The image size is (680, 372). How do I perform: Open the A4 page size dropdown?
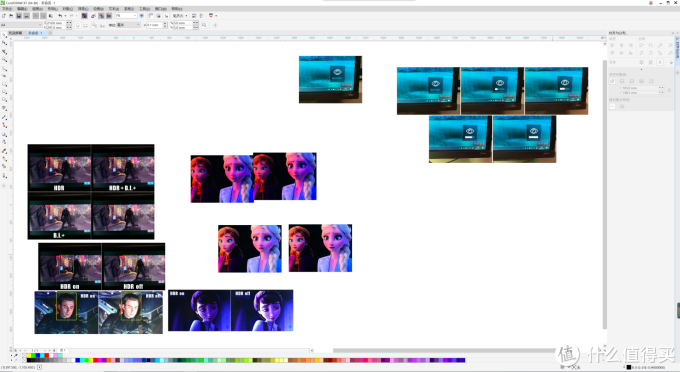21,25
